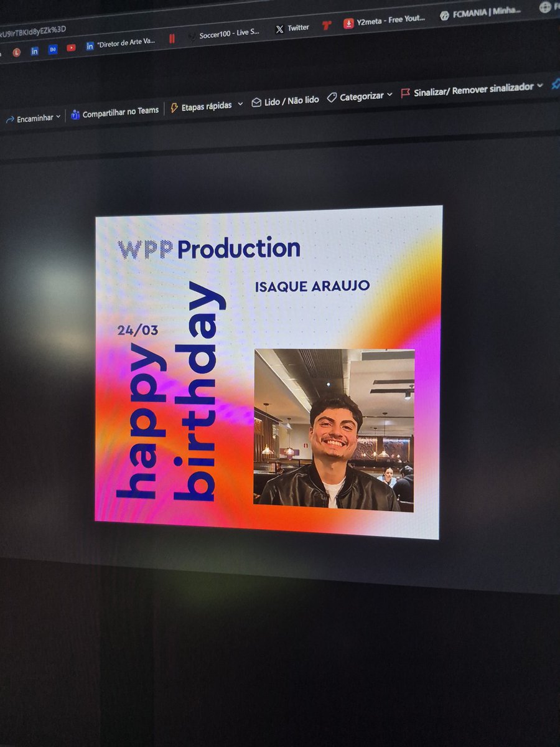The width and height of the screenshot is (560, 747).
Task: Click the blue pin icon in toolbar
Action: point(556,84)
